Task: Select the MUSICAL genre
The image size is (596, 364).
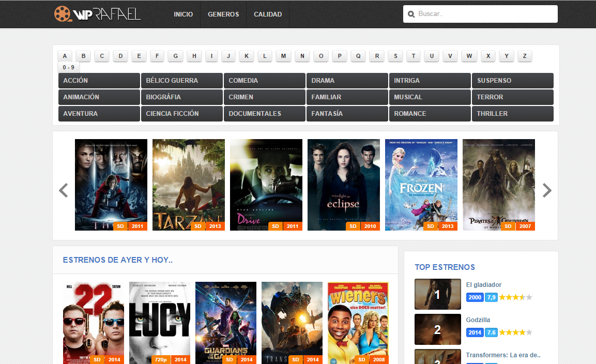Action: point(430,97)
